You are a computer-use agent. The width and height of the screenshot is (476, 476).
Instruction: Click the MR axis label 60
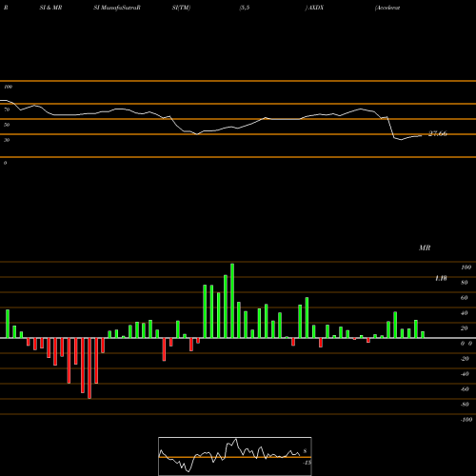(x=465, y=298)
